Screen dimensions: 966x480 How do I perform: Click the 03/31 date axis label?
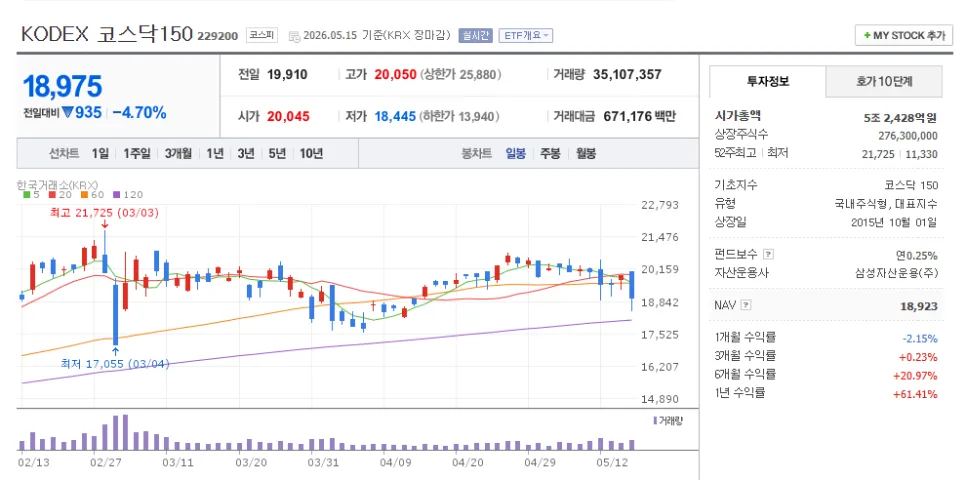click(323, 462)
